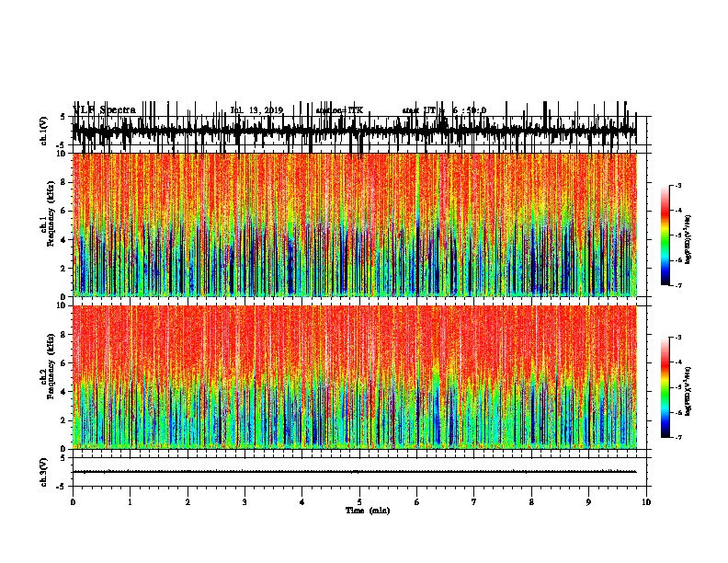Image resolution: width=728 pixels, height=563 pixels.
Task: Click the x-axis tick label 7
Action: tap(474, 502)
